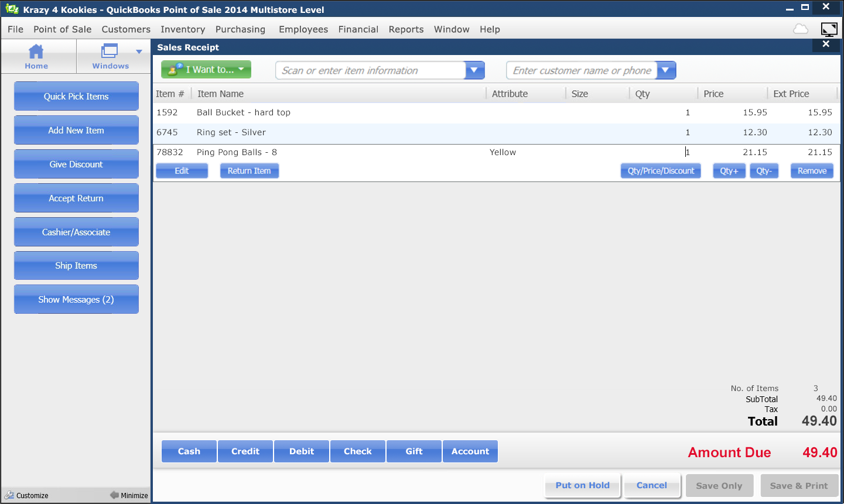Open the Inventory menu
The image size is (844, 504).
pos(183,29)
